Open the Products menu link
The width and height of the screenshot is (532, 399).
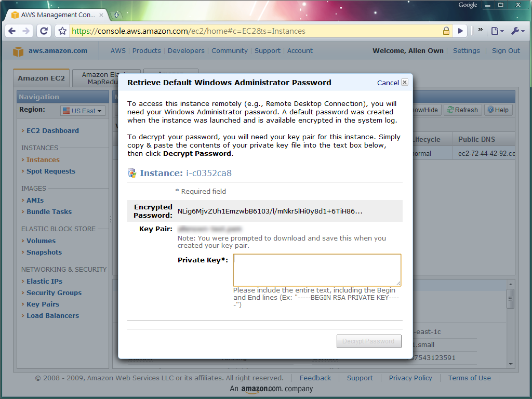[x=147, y=50]
